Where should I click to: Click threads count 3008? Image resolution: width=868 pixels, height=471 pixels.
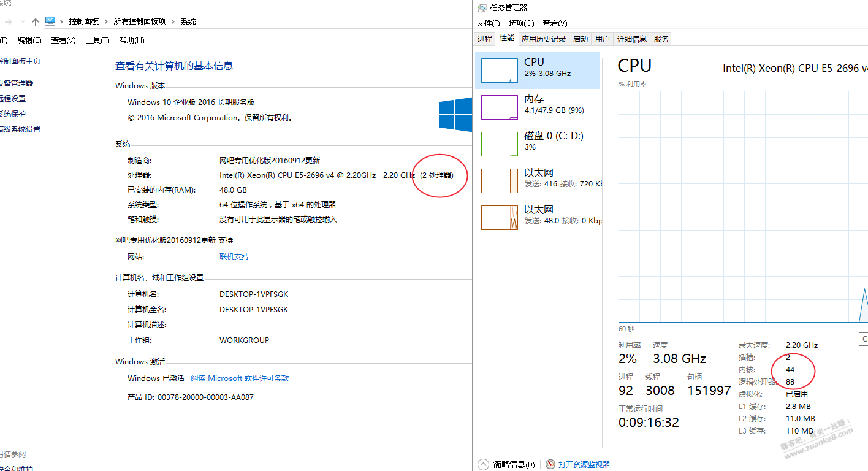pos(660,391)
